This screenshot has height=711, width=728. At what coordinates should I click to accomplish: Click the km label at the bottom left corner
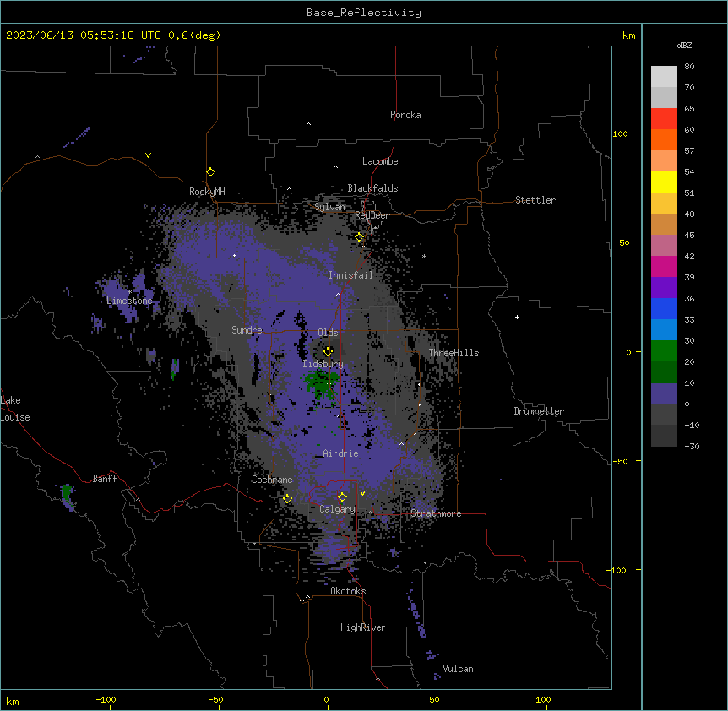(x=13, y=701)
